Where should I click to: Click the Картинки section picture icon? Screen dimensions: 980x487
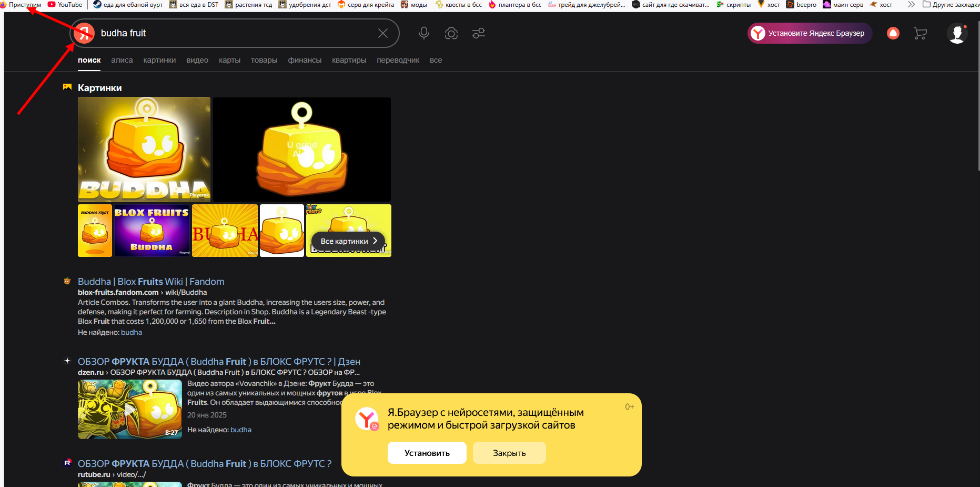[67, 87]
